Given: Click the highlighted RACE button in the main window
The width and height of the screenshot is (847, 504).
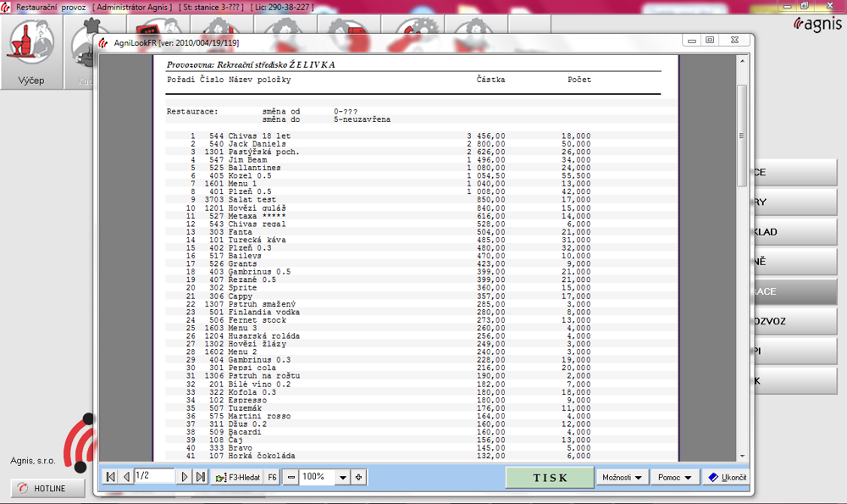Looking at the screenshot, I should 795,291.
